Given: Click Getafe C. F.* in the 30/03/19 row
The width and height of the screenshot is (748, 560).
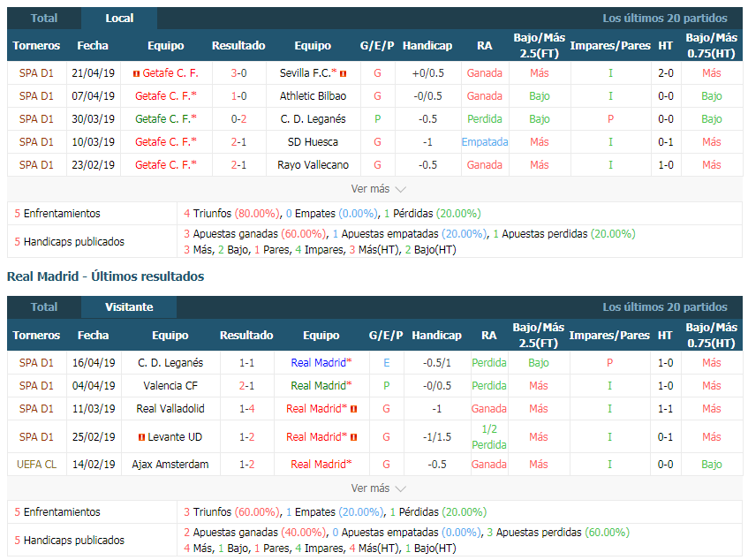Looking at the screenshot, I should pyautogui.click(x=165, y=118).
